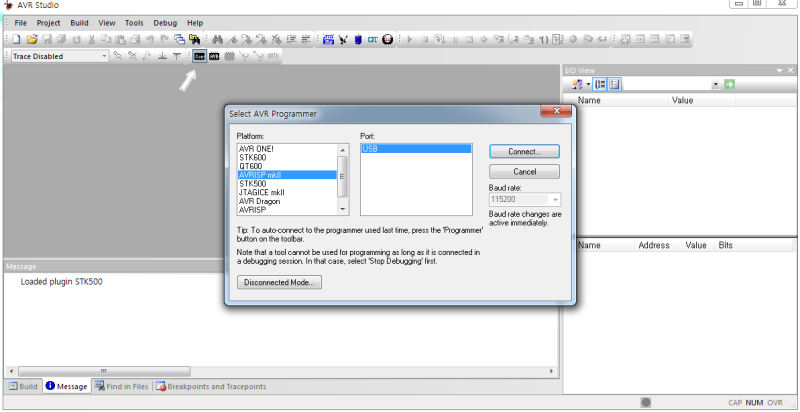Open the disabled Baud rate 115200 dropdown
The height and width of the screenshot is (412, 800).
(x=555, y=199)
